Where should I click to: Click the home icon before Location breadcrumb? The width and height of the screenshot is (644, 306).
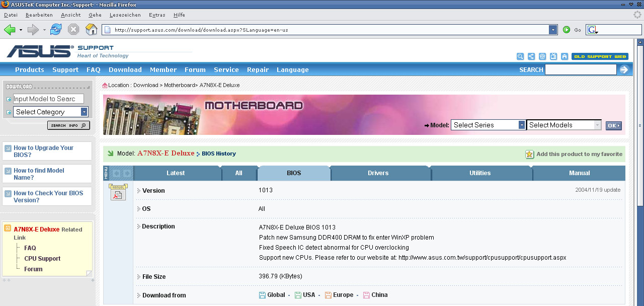tap(105, 85)
